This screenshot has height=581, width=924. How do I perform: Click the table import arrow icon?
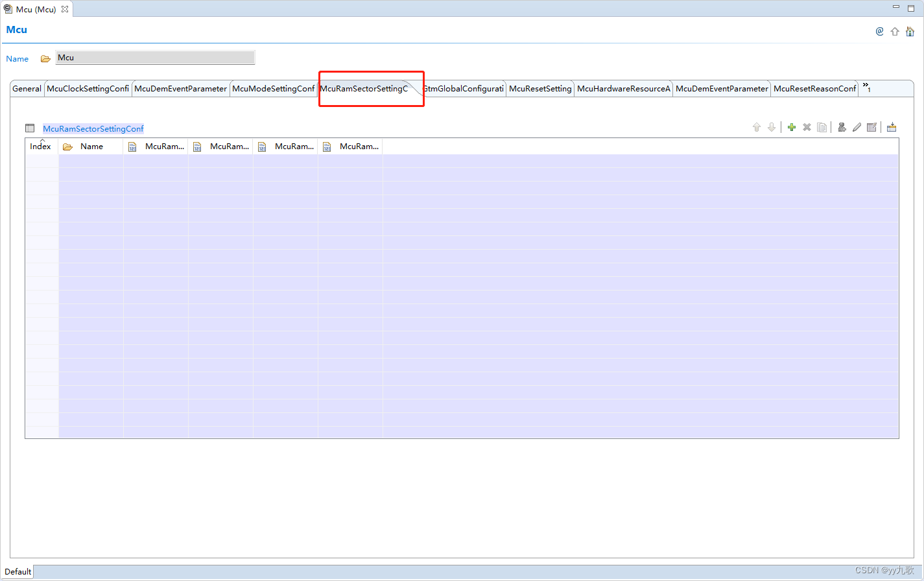pyautogui.click(x=892, y=127)
